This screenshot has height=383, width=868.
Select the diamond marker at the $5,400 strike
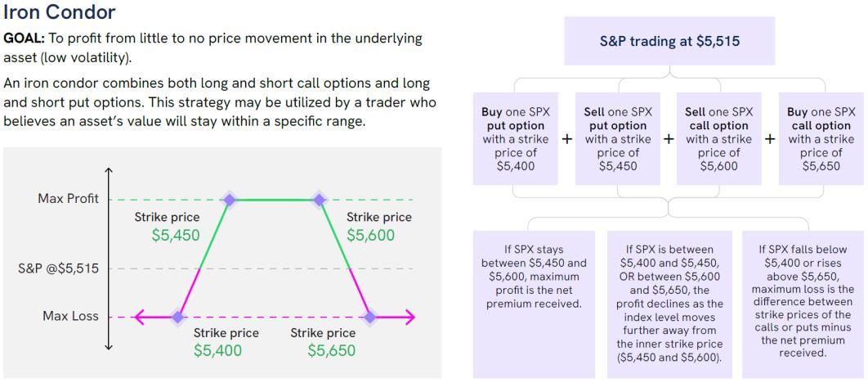(x=177, y=317)
